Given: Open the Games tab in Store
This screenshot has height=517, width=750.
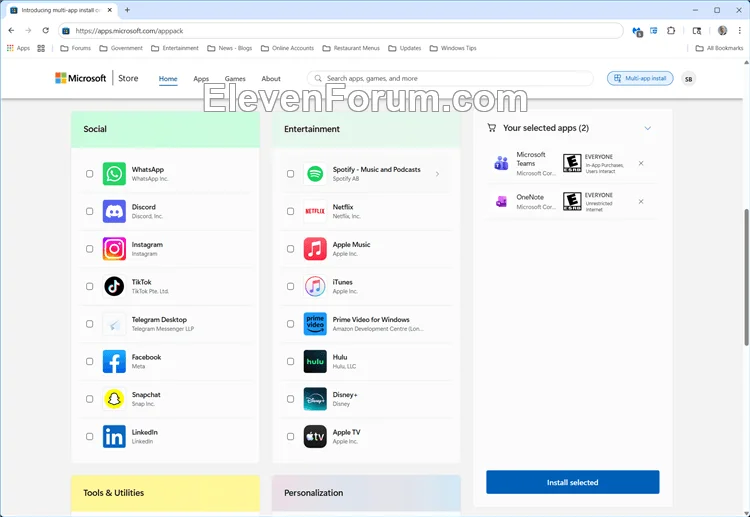Looking at the screenshot, I should (x=235, y=78).
